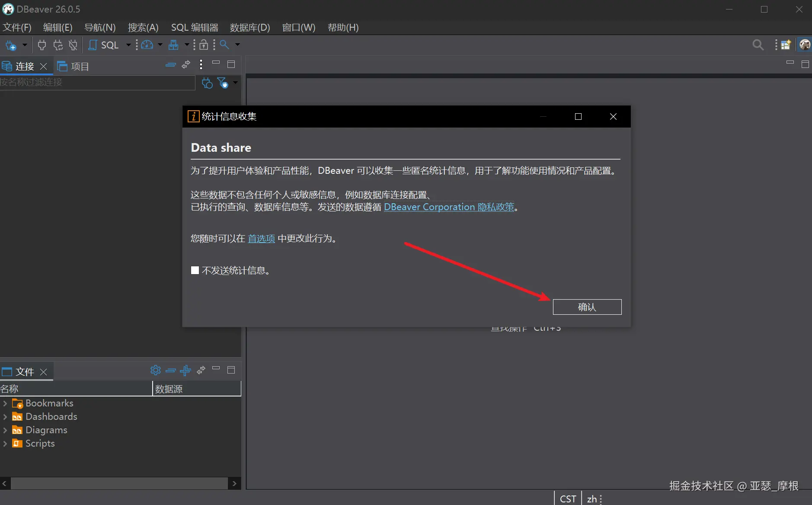Open the 帮助(H) menu
812x505 pixels.
(x=343, y=28)
